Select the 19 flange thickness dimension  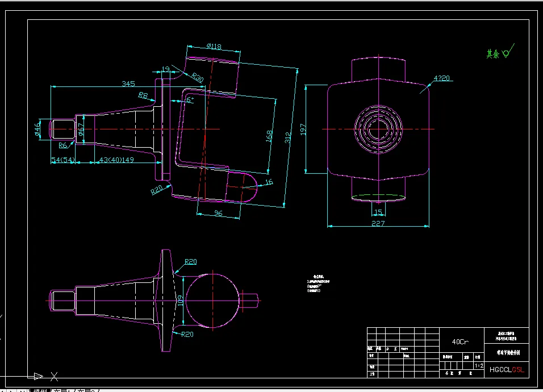tap(166, 69)
